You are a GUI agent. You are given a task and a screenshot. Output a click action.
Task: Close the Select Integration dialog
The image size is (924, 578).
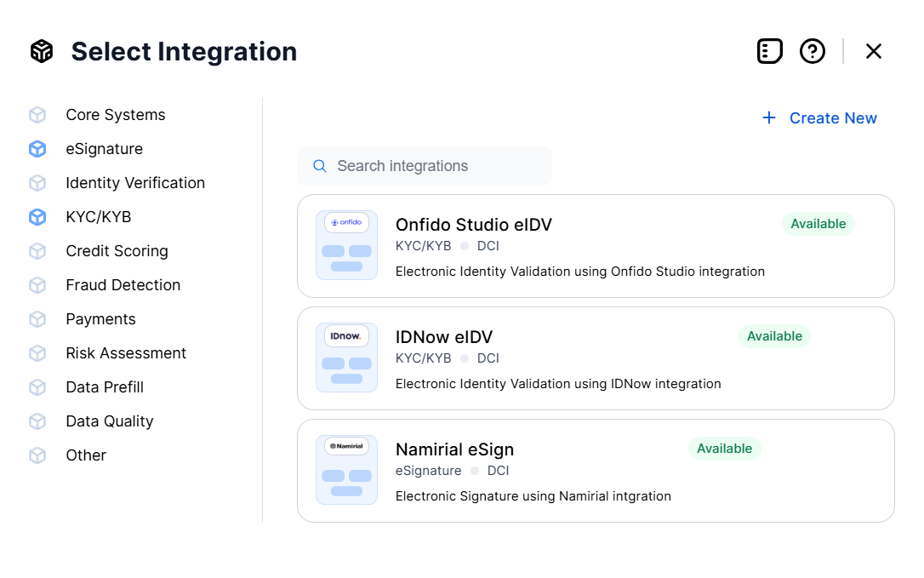(873, 51)
